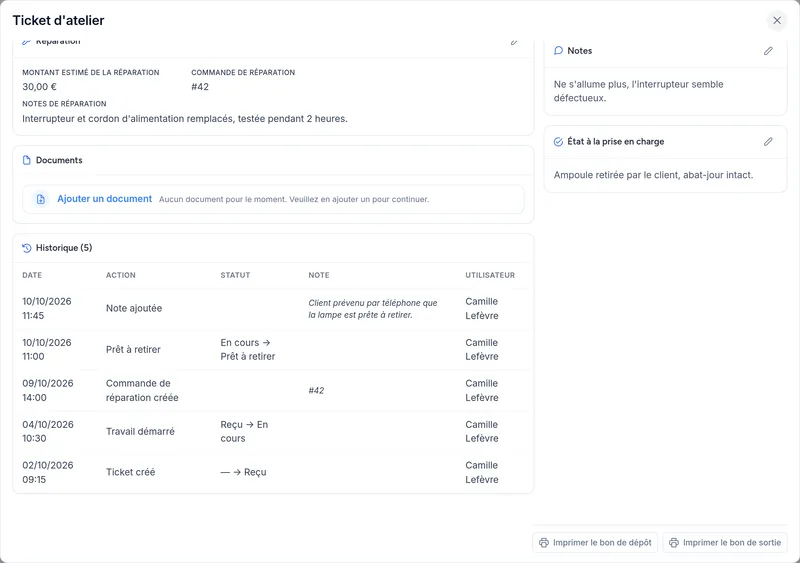
Task: Click the COMMANDE DE RÉPARATION label
Action: 243,72
